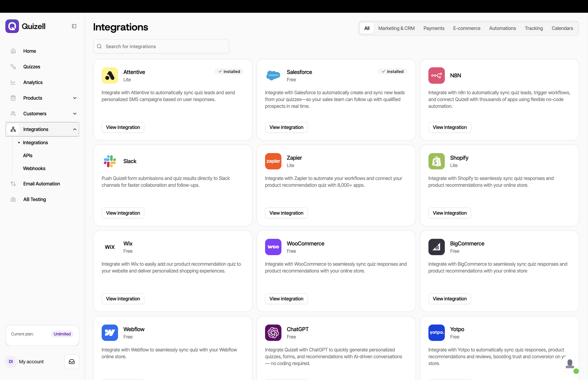Click the Salesforce installed badge

[x=393, y=72]
